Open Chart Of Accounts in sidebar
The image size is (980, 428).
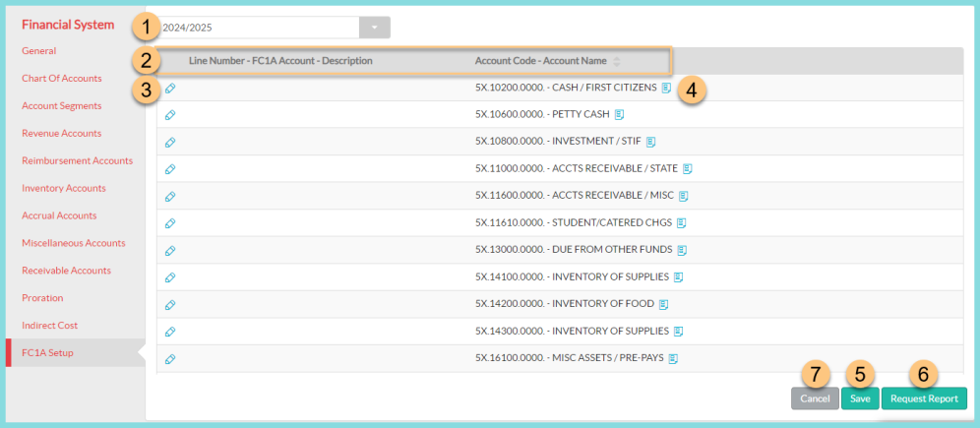coord(62,79)
